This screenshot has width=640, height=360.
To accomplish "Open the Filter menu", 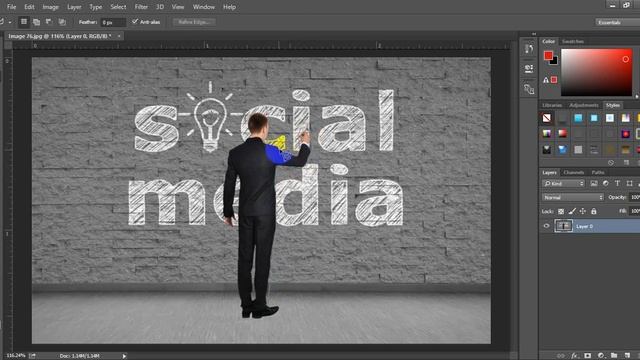I will pyautogui.click(x=141, y=7).
